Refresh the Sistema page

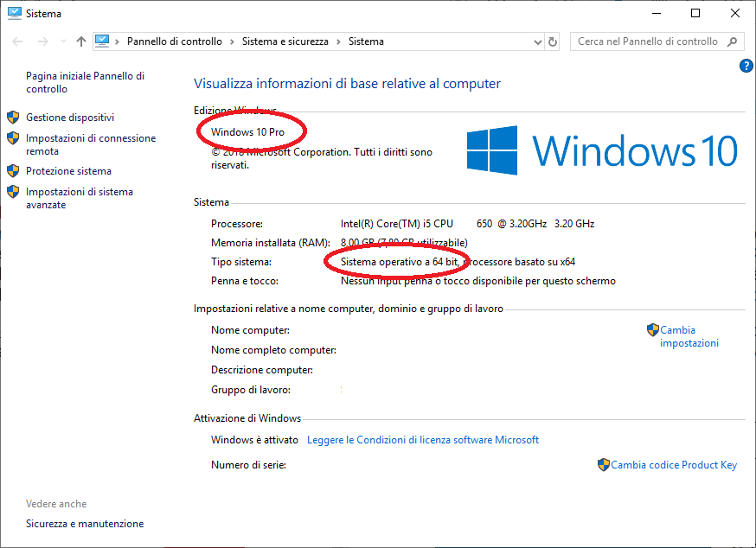(553, 42)
